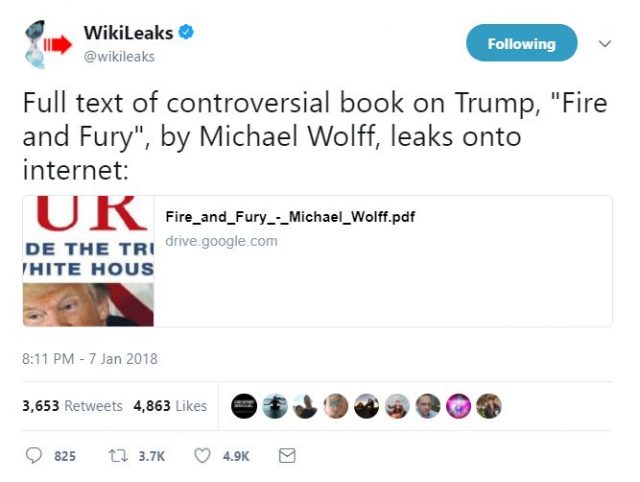Screen dimensions: 640x482
Task: Open the first black liker avatar
Action: (244, 406)
